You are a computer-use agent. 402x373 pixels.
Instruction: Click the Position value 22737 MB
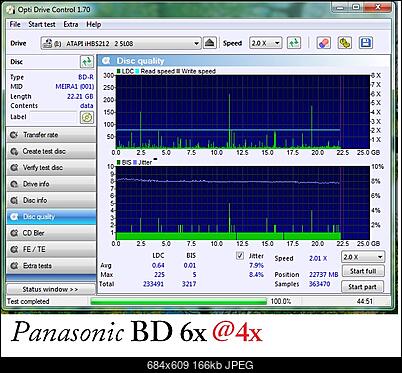coord(323,275)
